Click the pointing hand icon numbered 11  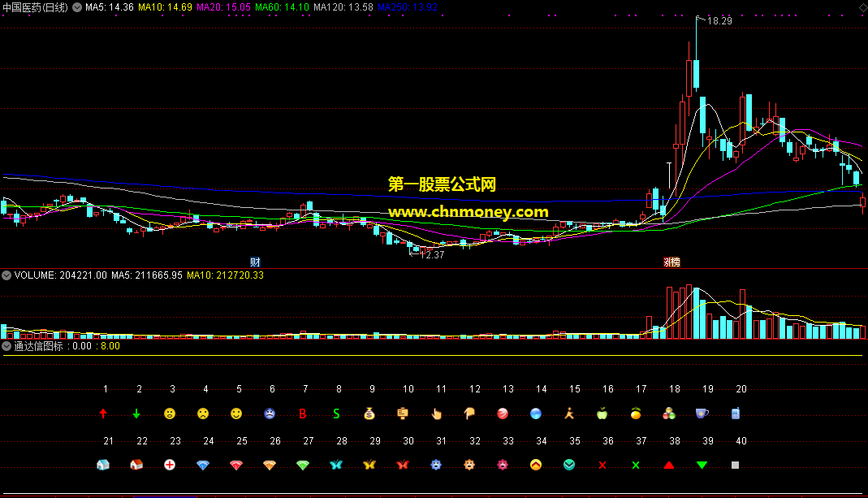(436, 414)
